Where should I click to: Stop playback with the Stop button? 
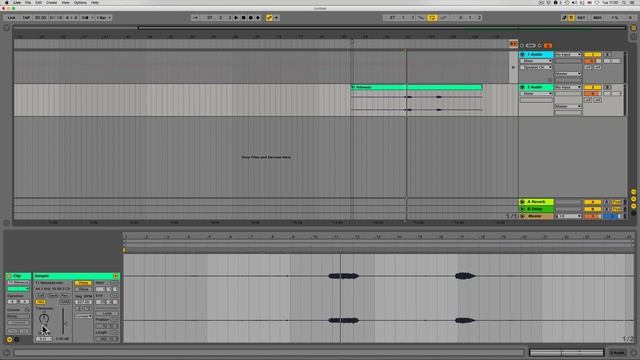(x=243, y=18)
